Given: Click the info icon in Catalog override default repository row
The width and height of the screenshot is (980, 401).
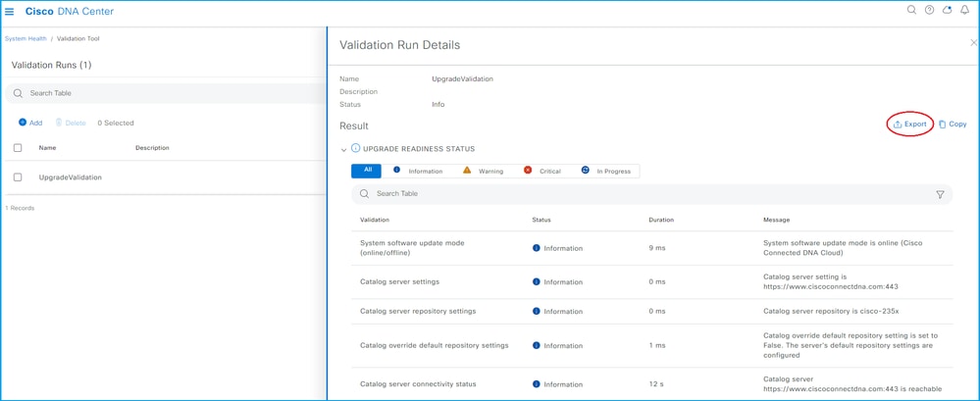Looking at the screenshot, I should pyautogui.click(x=537, y=345).
